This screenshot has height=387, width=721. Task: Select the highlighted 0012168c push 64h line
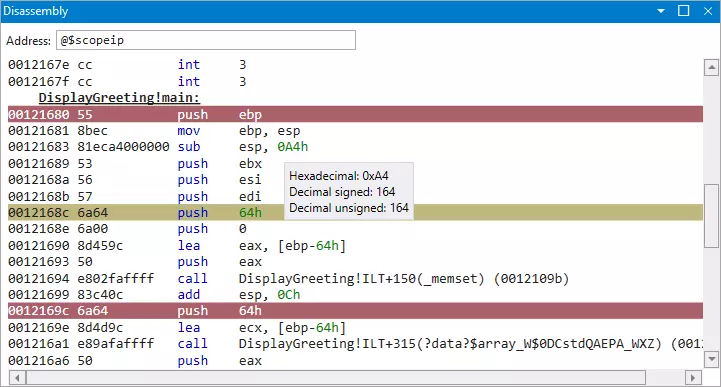tap(355, 212)
